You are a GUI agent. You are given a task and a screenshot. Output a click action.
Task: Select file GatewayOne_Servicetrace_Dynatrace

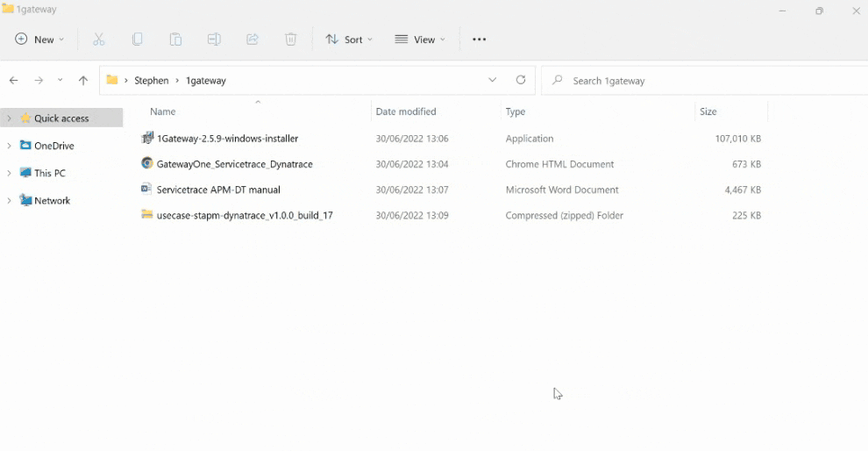[235, 164]
